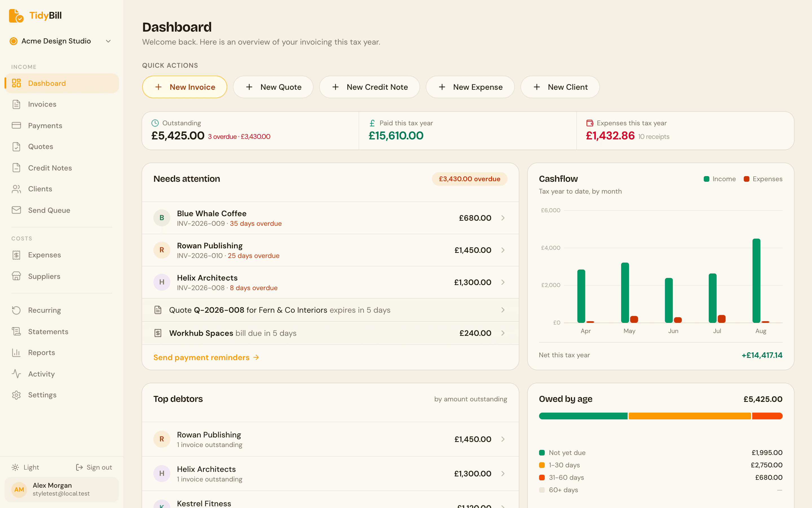Click the Expenses receipt icon in sidebar
This screenshot has width=812, height=508.
[16, 255]
